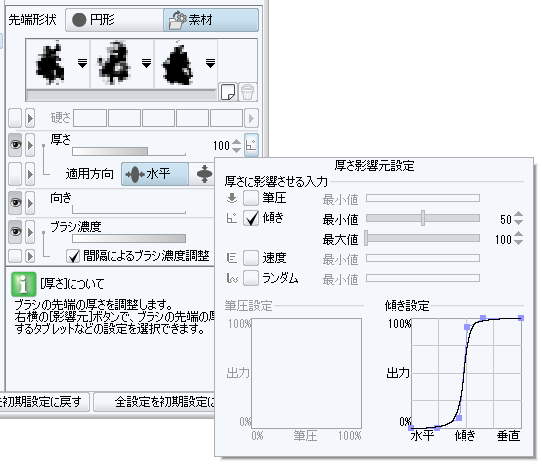542x465 pixels.
Task: Adjust the 厚さ thickness slider
Action: 129,151
